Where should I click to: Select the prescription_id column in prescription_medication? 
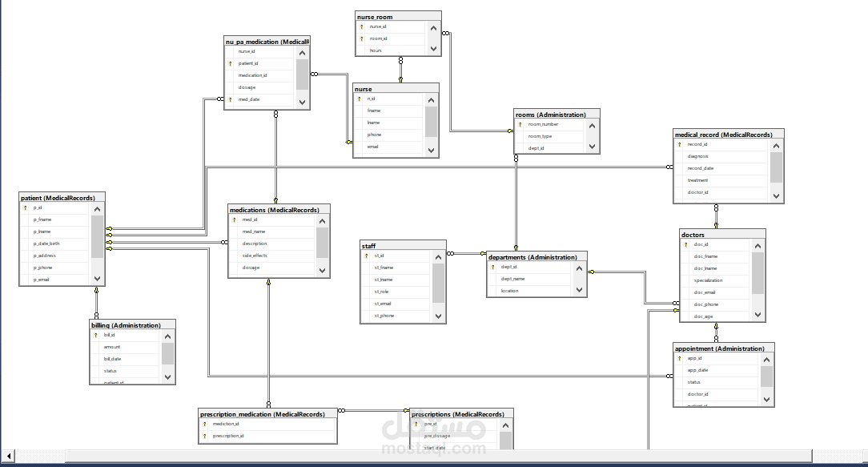[267, 436]
